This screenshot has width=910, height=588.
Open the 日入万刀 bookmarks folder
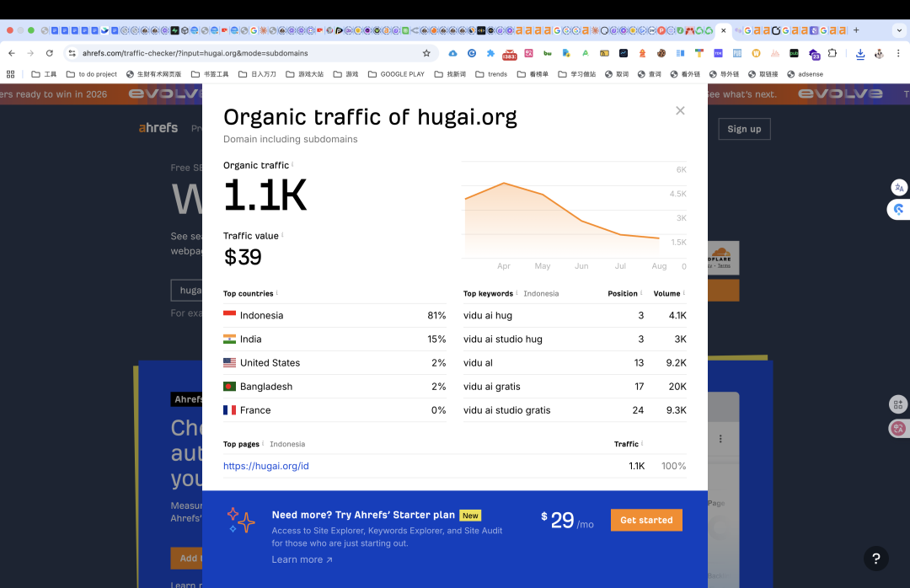coord(257,74)
